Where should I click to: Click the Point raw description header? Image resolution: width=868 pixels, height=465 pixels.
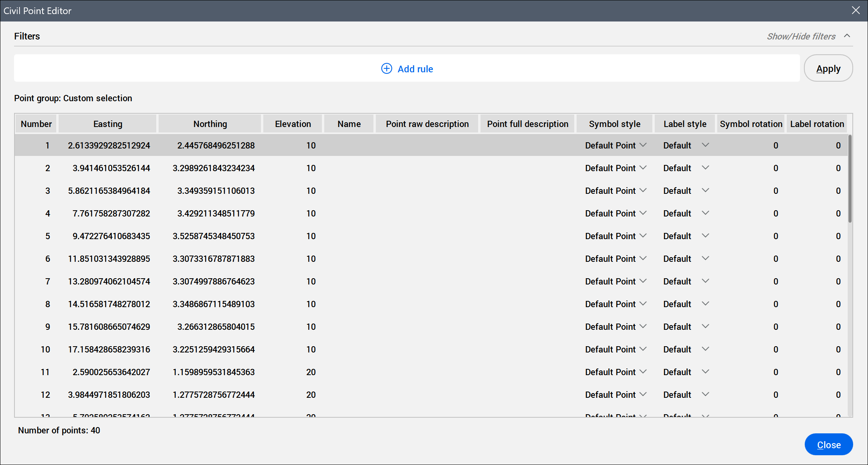click(x=427, y=124)
